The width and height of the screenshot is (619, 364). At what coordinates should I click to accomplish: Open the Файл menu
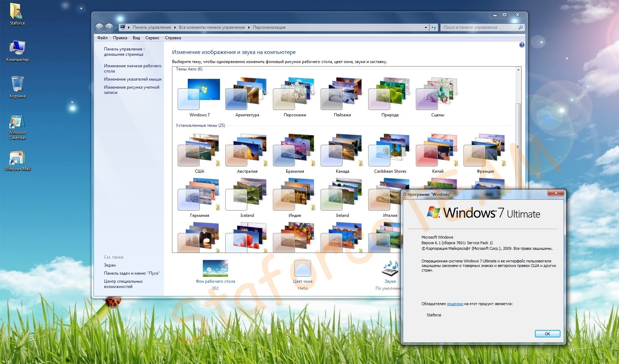[102, 38]
